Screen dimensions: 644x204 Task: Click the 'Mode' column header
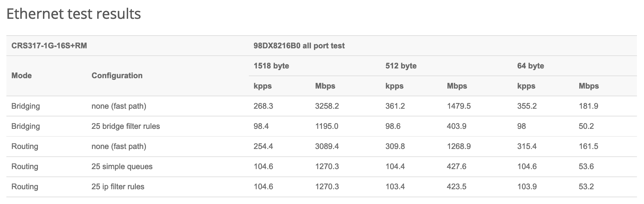pos(21,76)
